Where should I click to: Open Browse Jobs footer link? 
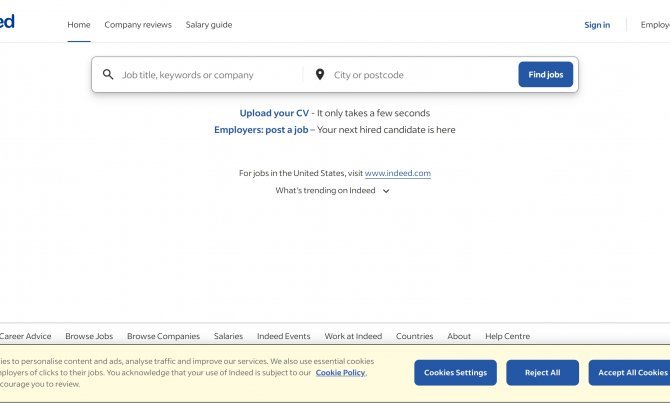point(89,336)
